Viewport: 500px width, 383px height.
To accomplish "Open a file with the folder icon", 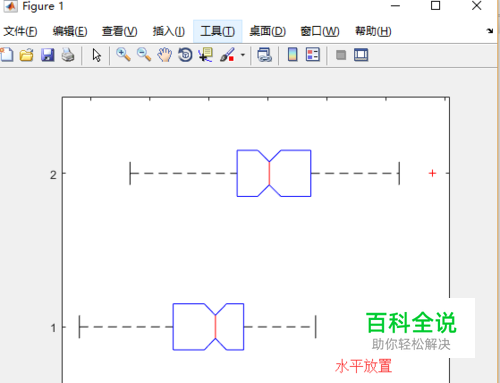I will (x=27, y=55).
